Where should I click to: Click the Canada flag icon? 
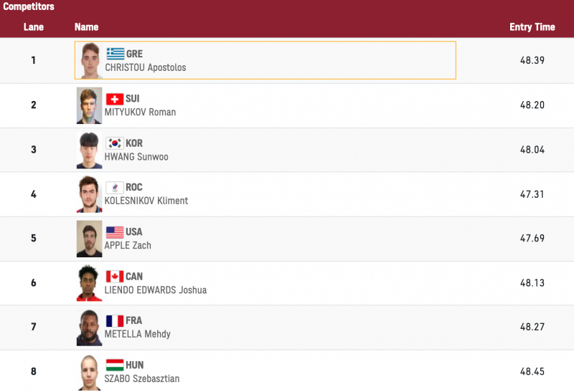(115, 277)
